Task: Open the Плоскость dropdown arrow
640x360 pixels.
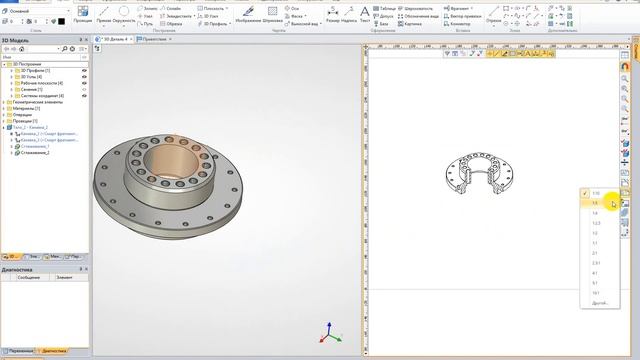Action: (x=227, y=8)
